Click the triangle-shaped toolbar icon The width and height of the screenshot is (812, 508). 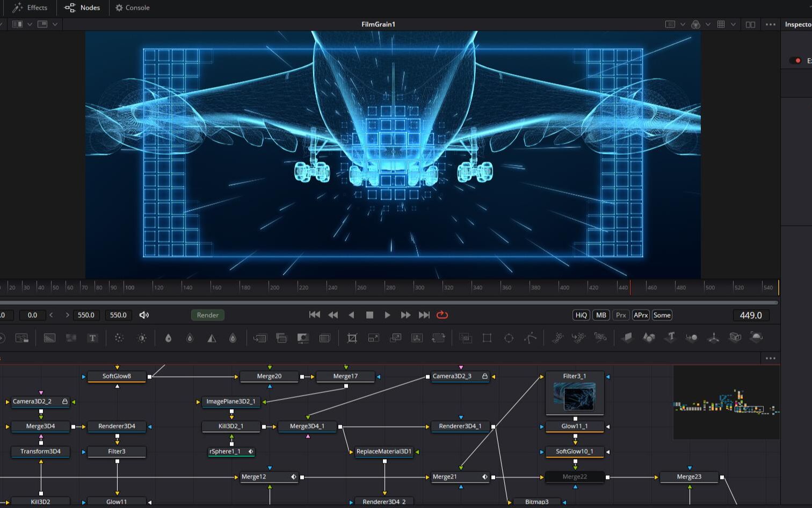(x=212, y=338)
